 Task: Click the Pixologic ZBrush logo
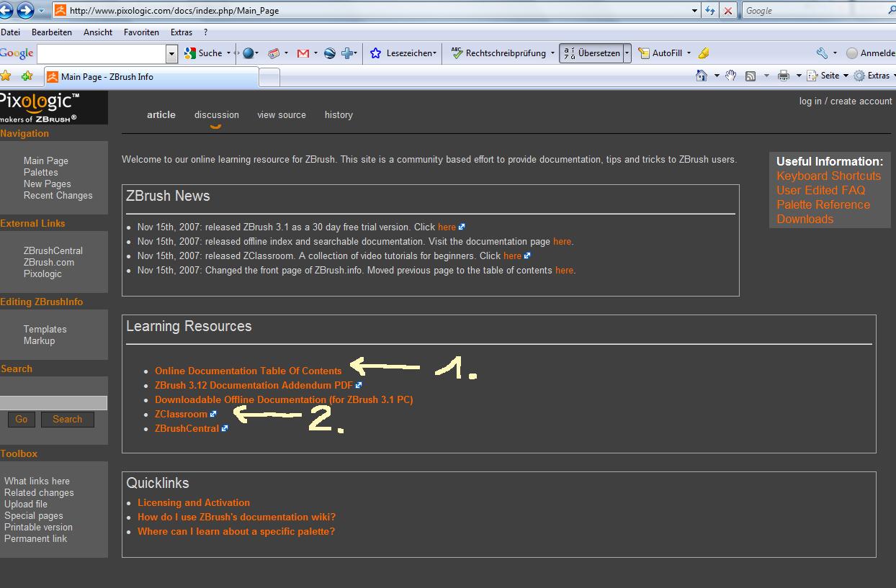point(54,108)
